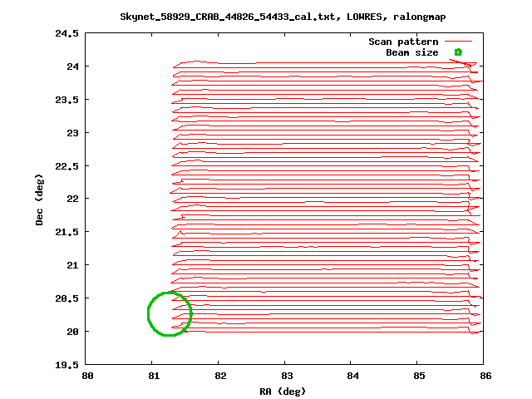Click the 83 tick label on RA axis
The image size is (532, 399).
pyautogui.click(x=286, y=376)
